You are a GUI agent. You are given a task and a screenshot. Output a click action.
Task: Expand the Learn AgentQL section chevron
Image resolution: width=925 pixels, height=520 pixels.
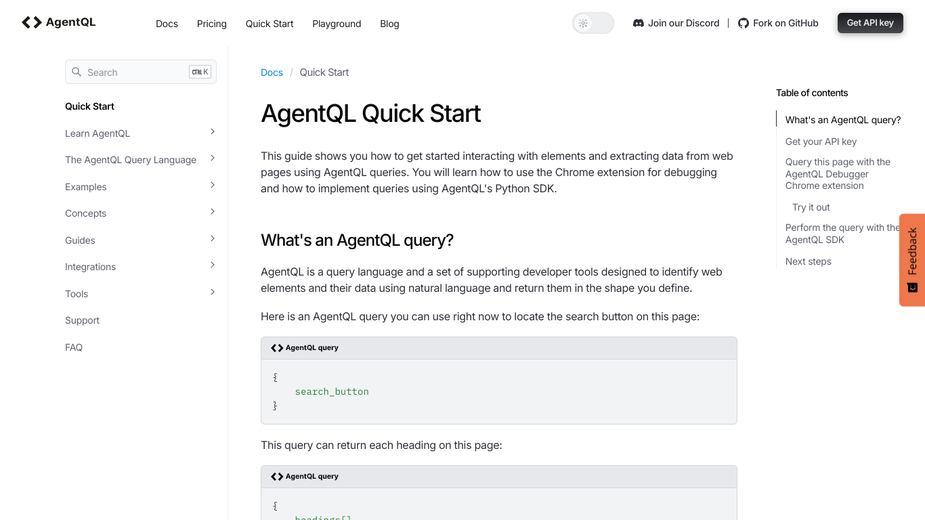pyautogui.click(x=212, y=132)
